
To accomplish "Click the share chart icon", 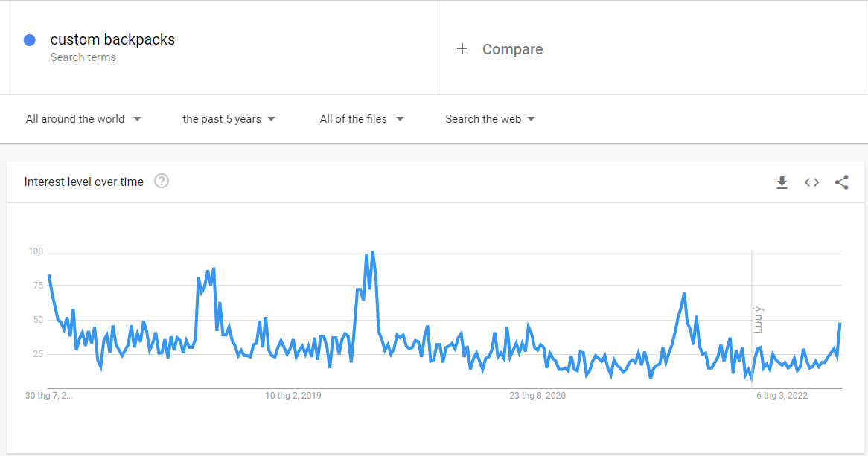I will coord(841,182).
